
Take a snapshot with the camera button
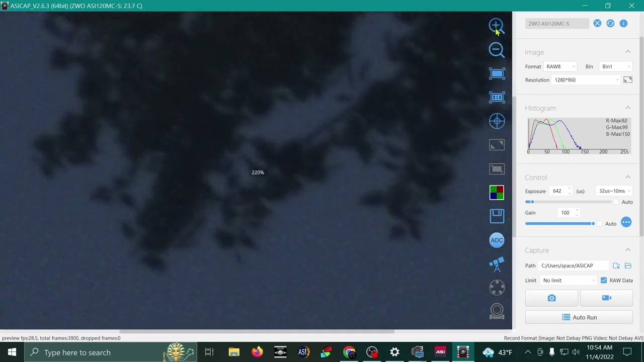pyautogui.click(x=551, y=298)
